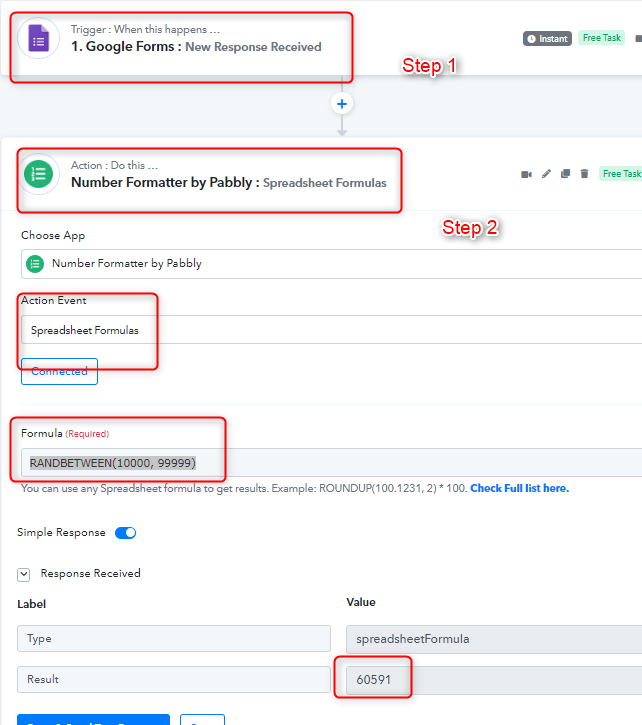Click the Connected button
The width and height of the screenshot is (642, 725).
[59, 371]
